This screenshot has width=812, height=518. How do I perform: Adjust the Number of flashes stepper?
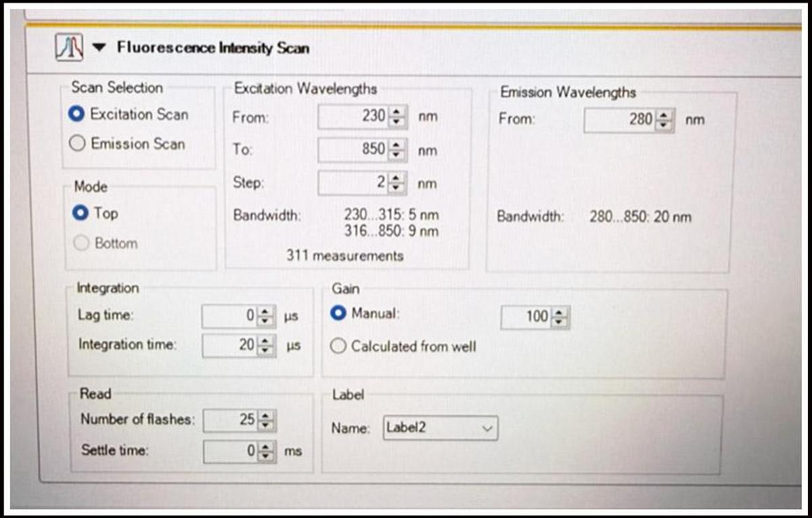266,421
